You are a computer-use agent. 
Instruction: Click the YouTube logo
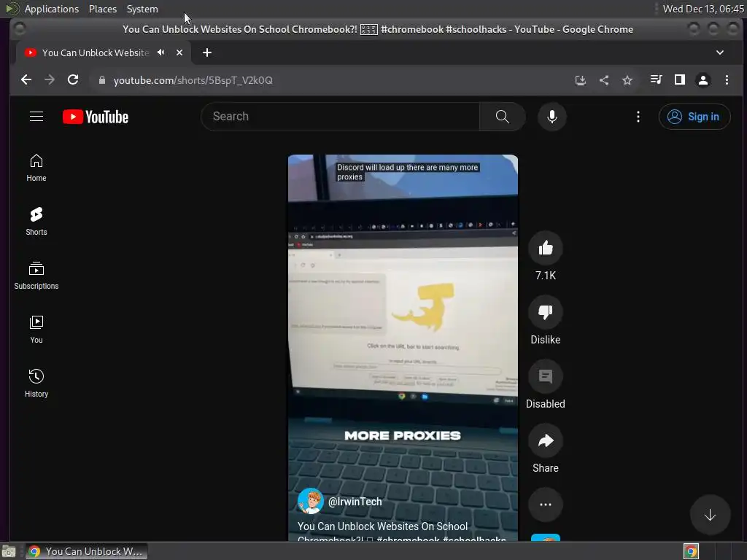(96, 117)
